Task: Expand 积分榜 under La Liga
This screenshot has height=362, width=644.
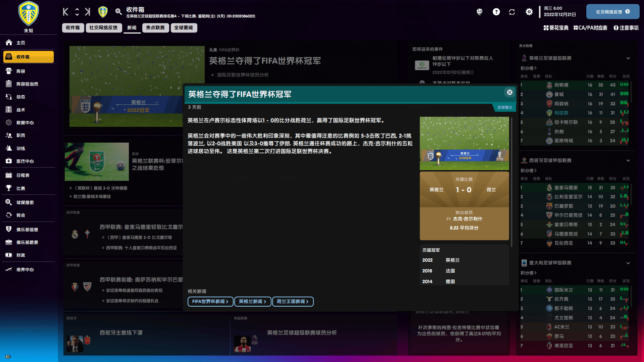Action: (x=529, y=171)
